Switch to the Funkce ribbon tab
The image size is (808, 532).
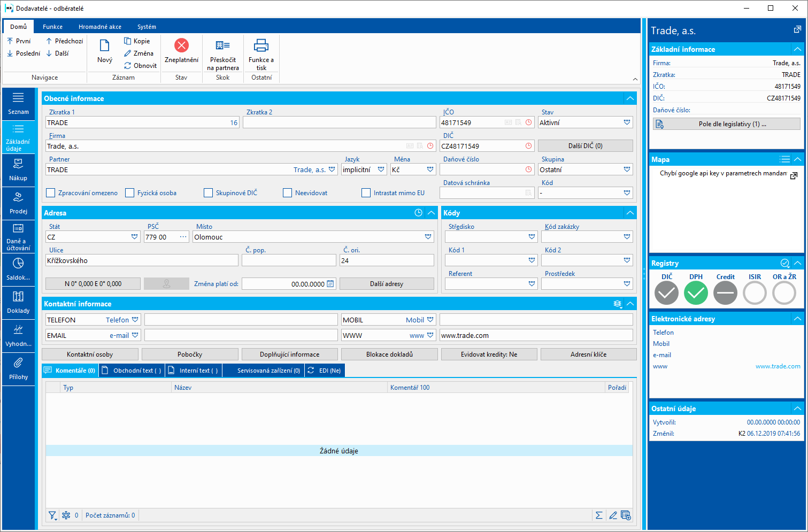point(52,27)
